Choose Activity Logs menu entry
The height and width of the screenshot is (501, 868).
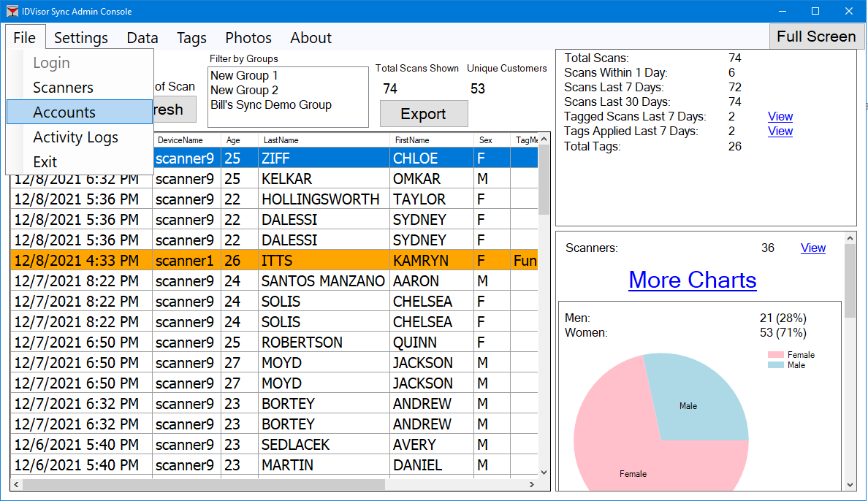[x=75, y=137]
